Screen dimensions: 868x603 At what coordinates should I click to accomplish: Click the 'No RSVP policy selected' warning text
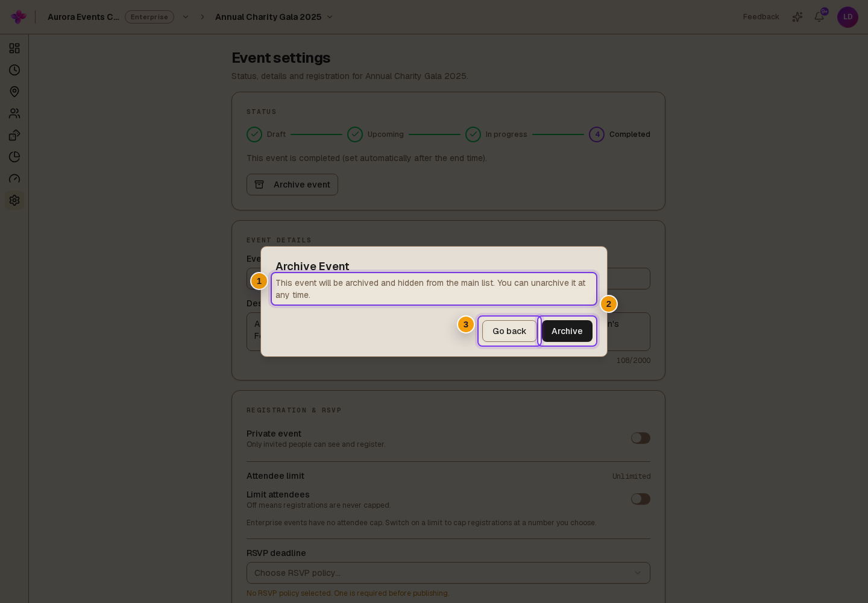[348, 593]
